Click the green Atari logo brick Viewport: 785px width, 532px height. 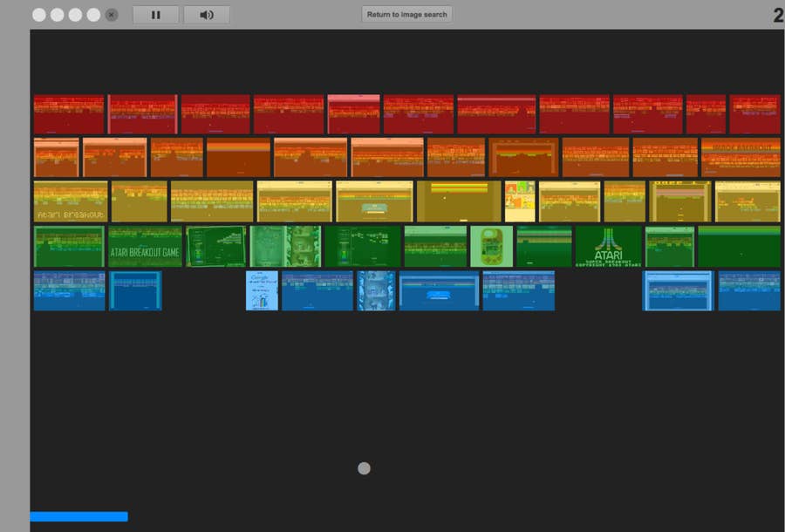coord(608,247)
